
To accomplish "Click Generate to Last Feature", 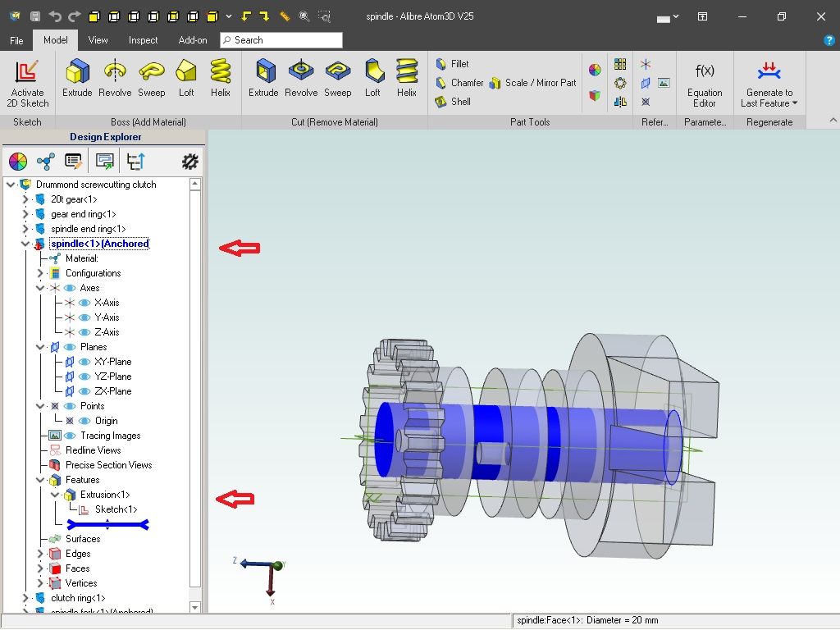I will [x=769, y=84].
